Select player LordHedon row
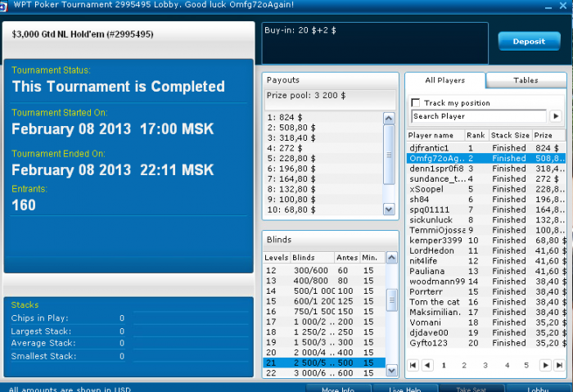 [x=486, y=250]
